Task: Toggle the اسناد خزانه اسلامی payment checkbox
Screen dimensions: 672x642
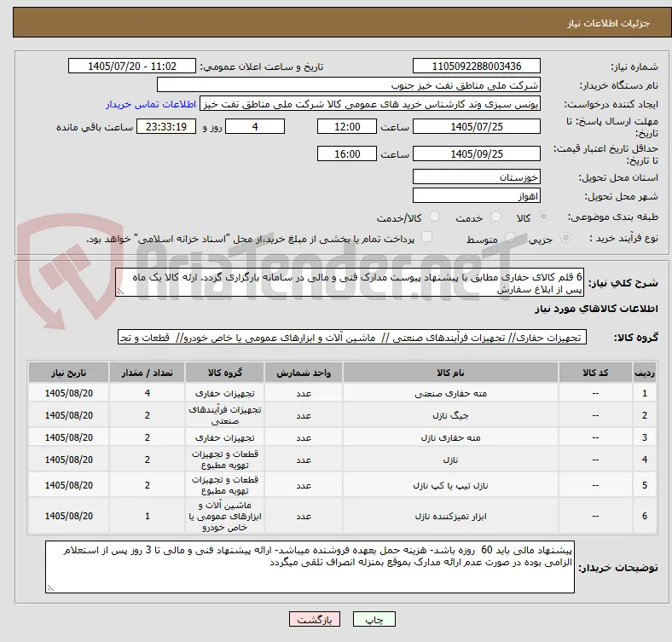Action: click(427, 237)
